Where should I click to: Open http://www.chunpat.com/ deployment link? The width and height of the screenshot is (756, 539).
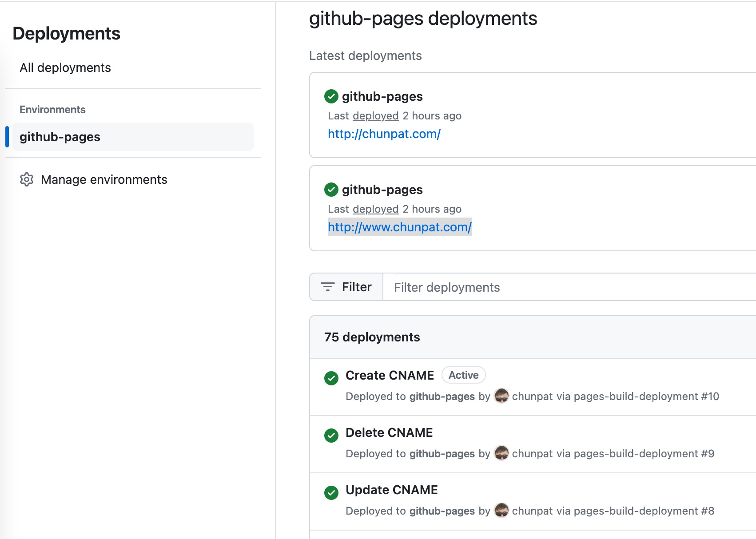399,227
